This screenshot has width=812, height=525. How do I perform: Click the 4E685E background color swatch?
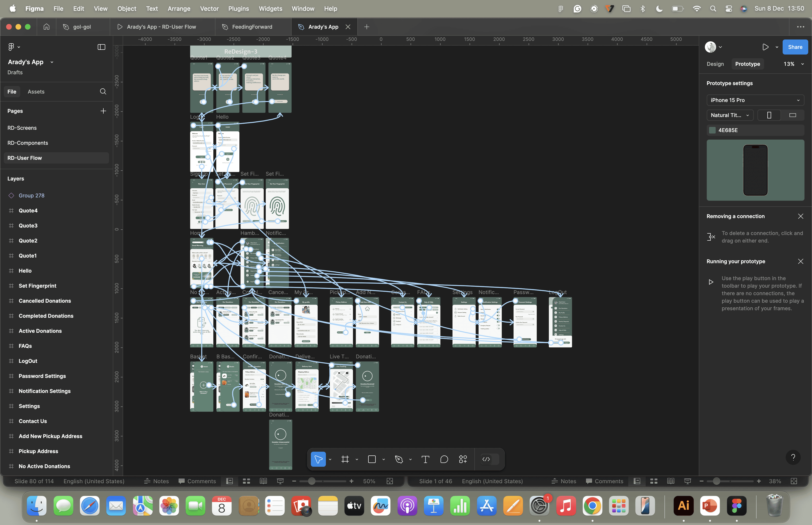pyautogui.click(x=713, y=130)
